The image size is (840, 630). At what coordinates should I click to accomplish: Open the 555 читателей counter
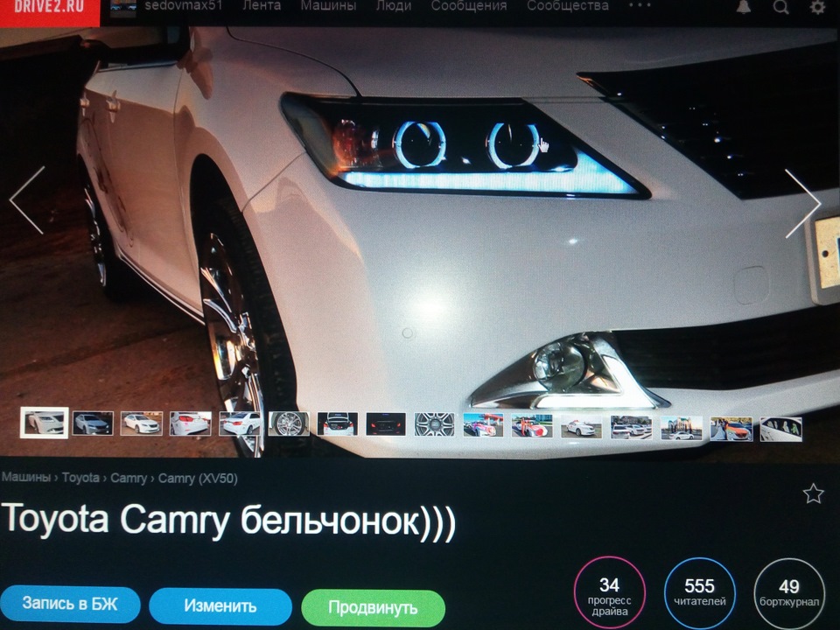700,593
